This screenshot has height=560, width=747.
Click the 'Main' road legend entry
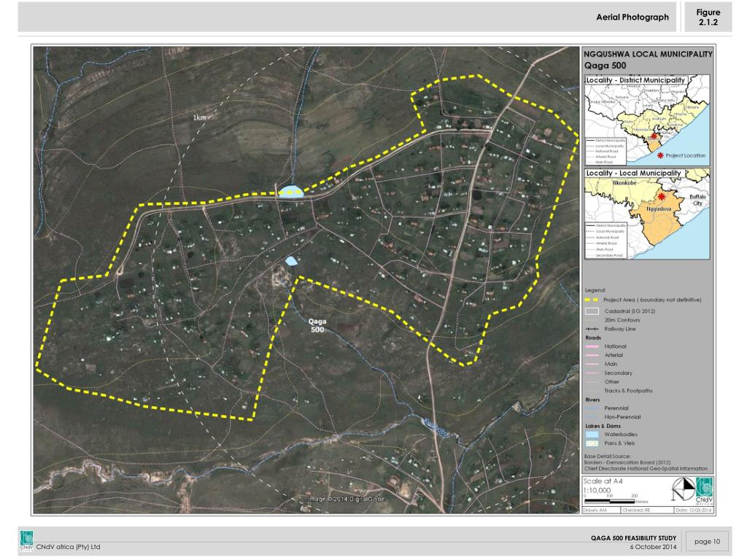[x=611, y=365]
